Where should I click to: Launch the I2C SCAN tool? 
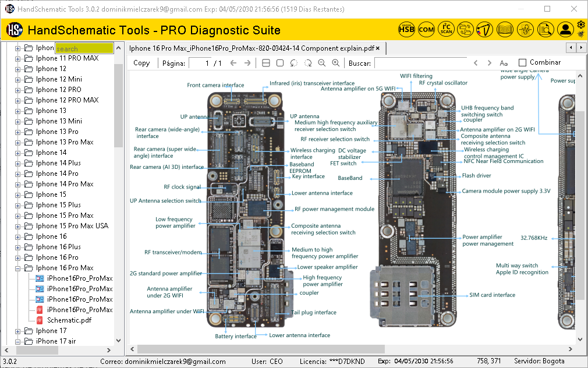pyautogui.click(x=446, y=29)
